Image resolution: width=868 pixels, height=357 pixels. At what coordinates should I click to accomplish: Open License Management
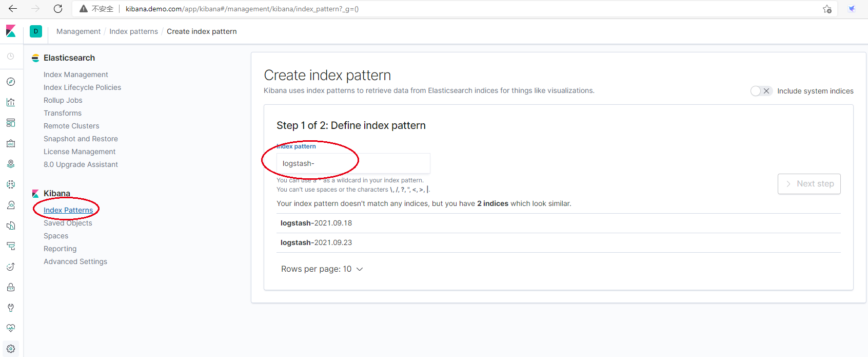click(80, 152)
